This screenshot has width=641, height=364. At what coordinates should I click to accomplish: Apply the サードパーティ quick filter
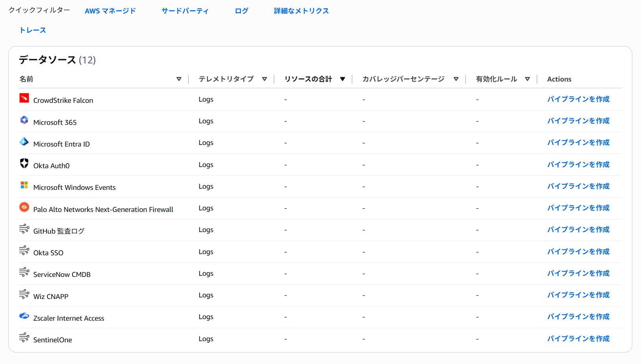pos(185,11)
